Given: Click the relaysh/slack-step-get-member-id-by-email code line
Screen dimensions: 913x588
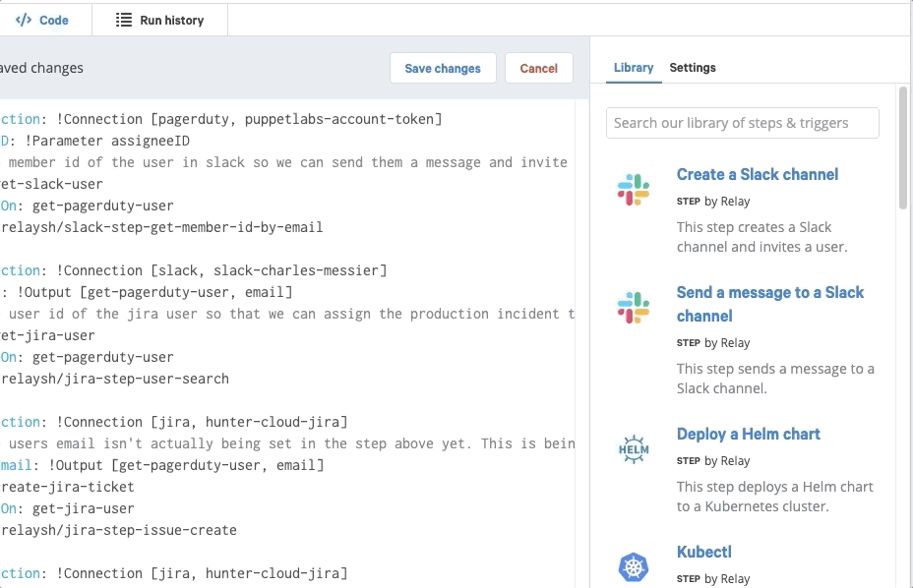Looking at the screenshot, I should (x=161, y=227).
